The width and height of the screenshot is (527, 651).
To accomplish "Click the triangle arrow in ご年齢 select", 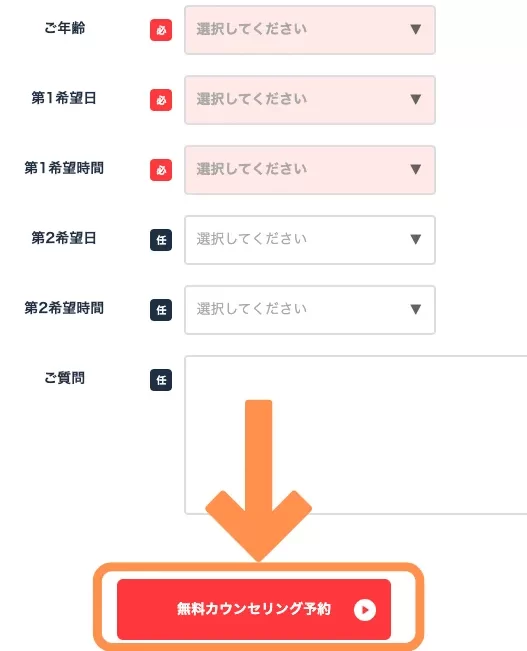I will 416,29.
